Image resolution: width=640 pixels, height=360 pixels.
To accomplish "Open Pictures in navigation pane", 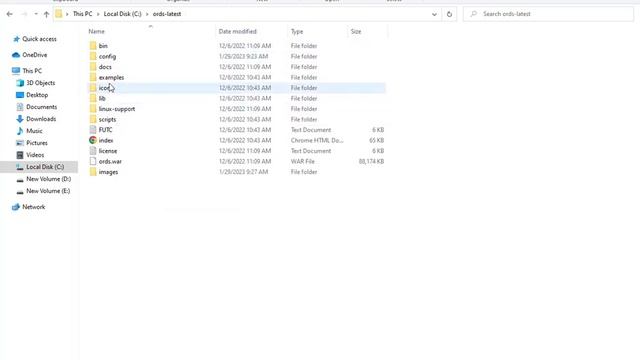I will [x=37, y=143].
